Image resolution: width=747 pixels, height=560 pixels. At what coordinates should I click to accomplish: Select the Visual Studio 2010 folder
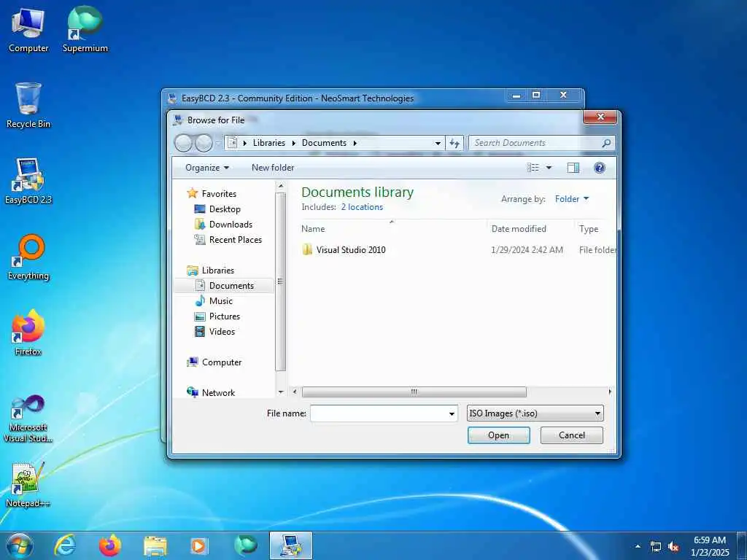pyautogui.click(x=351, y=250)
